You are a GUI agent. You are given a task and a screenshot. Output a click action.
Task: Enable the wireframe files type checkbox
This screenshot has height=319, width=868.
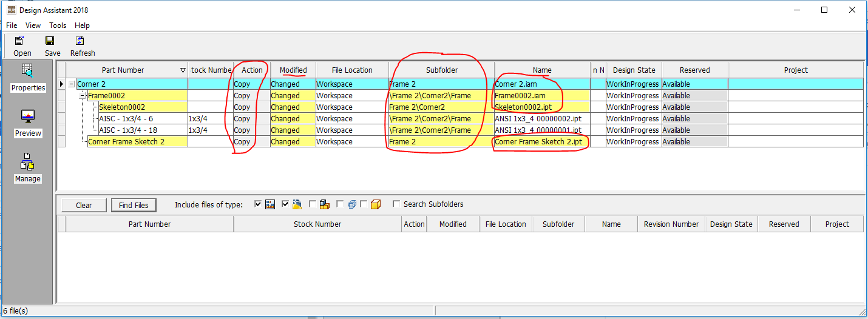coord(340,204)
